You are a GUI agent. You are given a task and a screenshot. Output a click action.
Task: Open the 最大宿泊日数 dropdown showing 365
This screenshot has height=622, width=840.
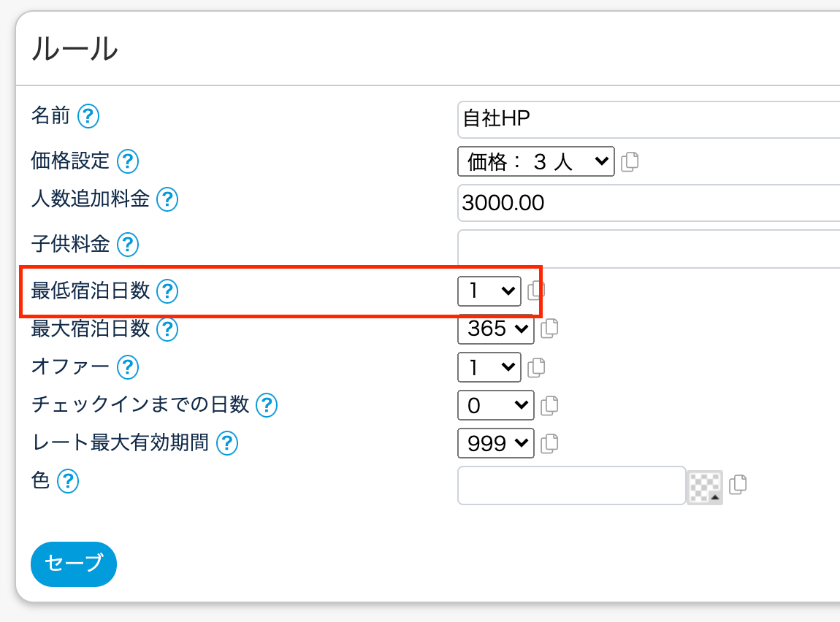[495, 329]
